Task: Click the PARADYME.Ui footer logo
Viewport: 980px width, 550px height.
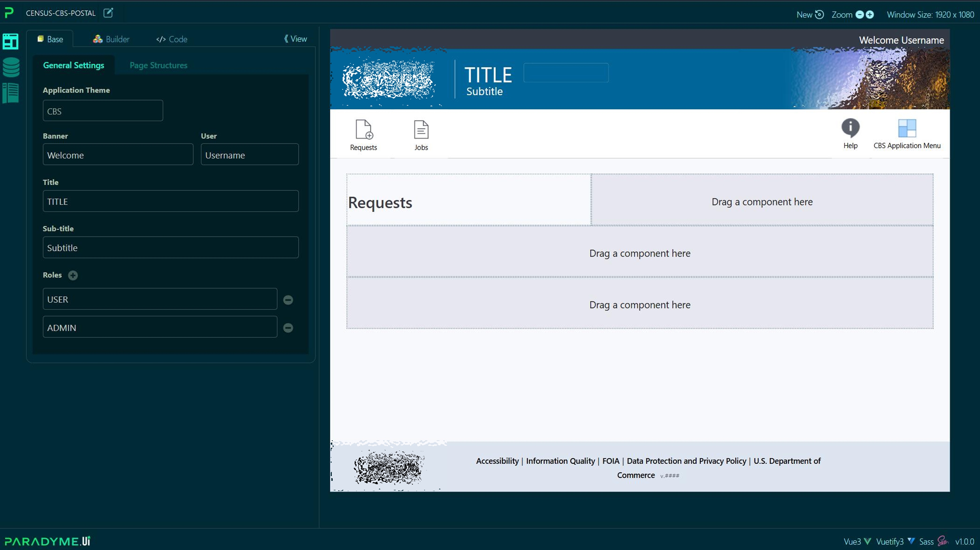Action: tap(47, 541)
